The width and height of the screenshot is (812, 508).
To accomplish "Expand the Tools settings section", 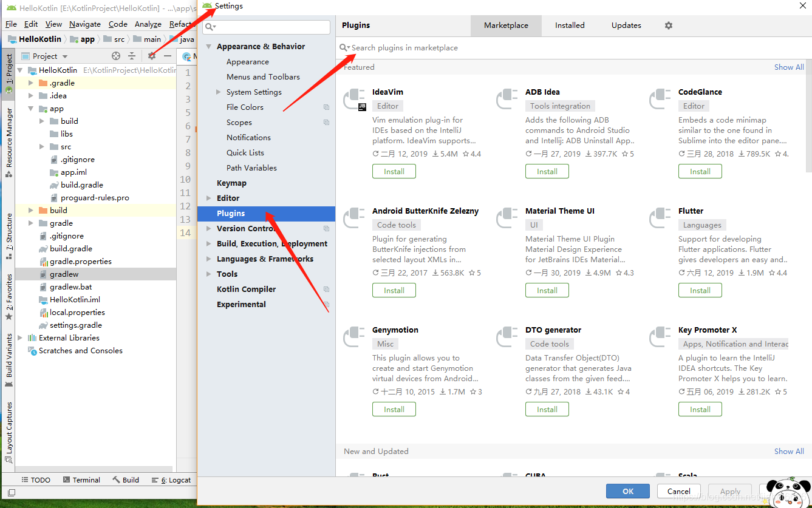I will point(209,274).
